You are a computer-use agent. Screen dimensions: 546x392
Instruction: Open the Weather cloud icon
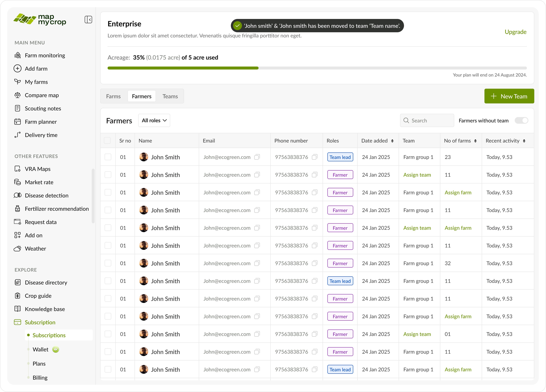18,248
